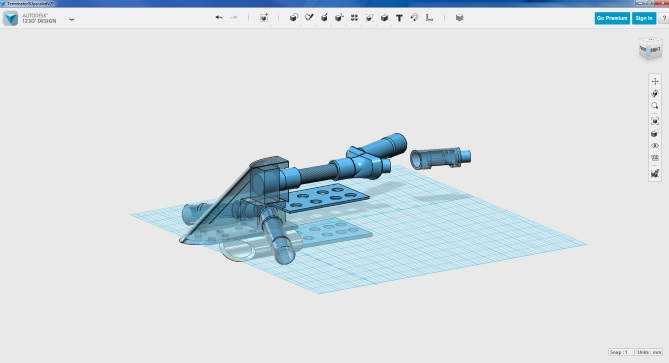
Task: Select the Text tool
Action: pos(399,18)
